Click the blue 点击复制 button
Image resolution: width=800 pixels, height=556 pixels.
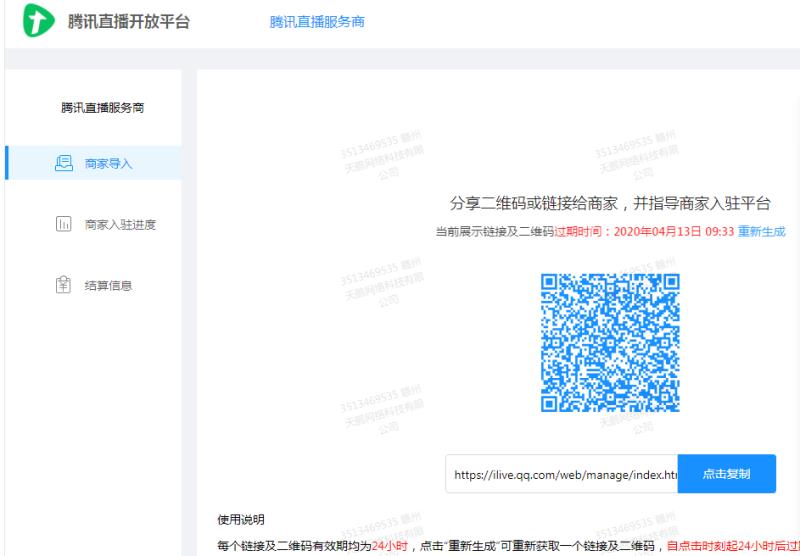point(727,474)
